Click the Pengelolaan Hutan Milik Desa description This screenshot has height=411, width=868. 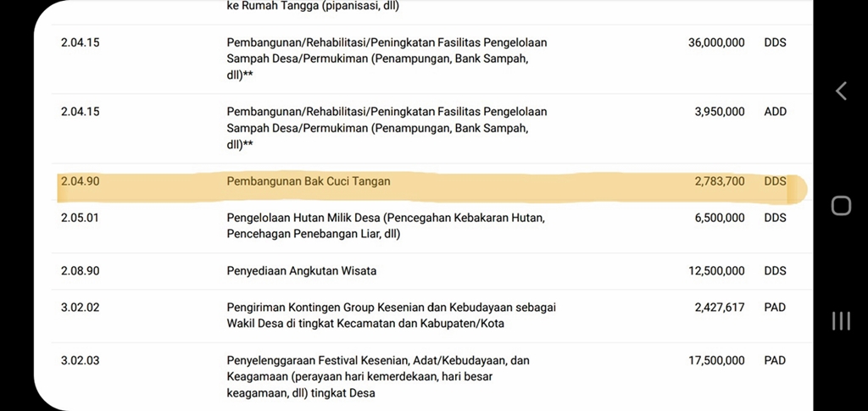(x=386, y=225)
